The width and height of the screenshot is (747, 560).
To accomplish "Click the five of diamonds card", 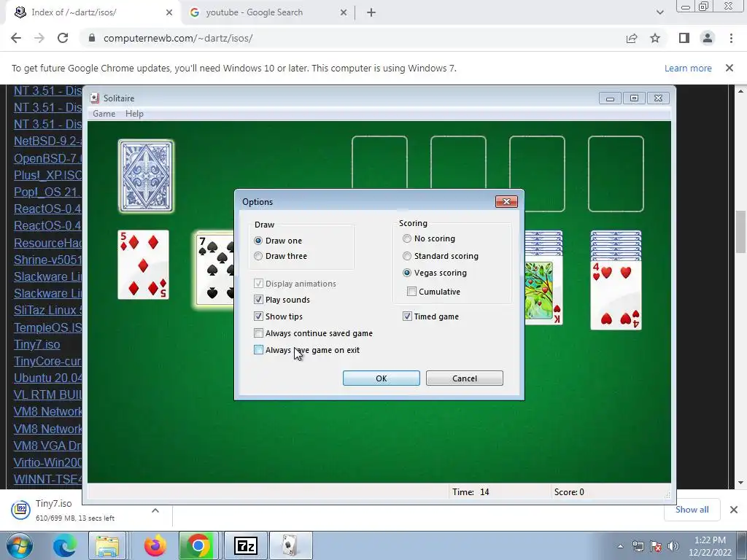I will coord(144,265).
